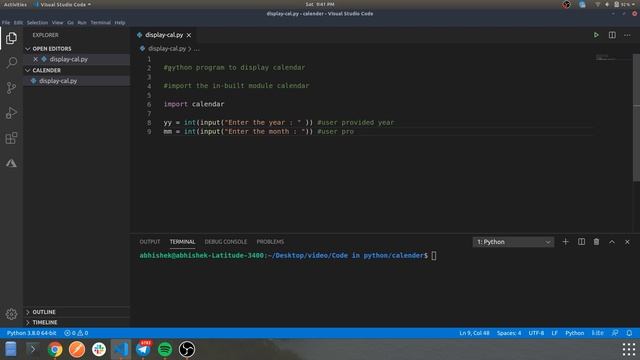Click breadcrumb ellipsis after display-cal.py
Screen dimensions: 640x360
coord(197,49)
